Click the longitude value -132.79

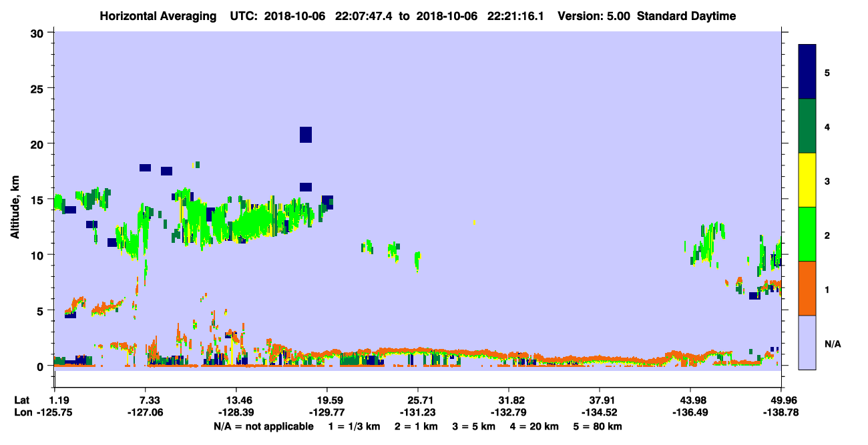(x=509, y=413)
